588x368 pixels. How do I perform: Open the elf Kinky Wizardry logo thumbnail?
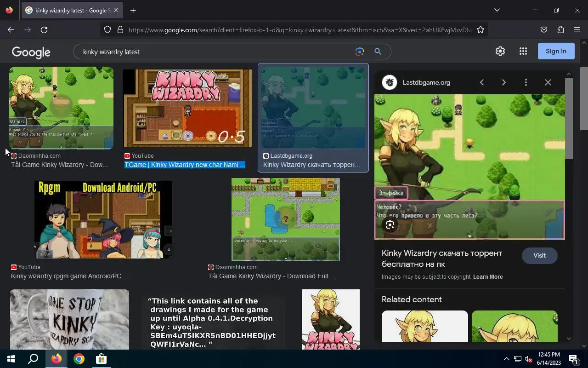click(x=331, y=320)
